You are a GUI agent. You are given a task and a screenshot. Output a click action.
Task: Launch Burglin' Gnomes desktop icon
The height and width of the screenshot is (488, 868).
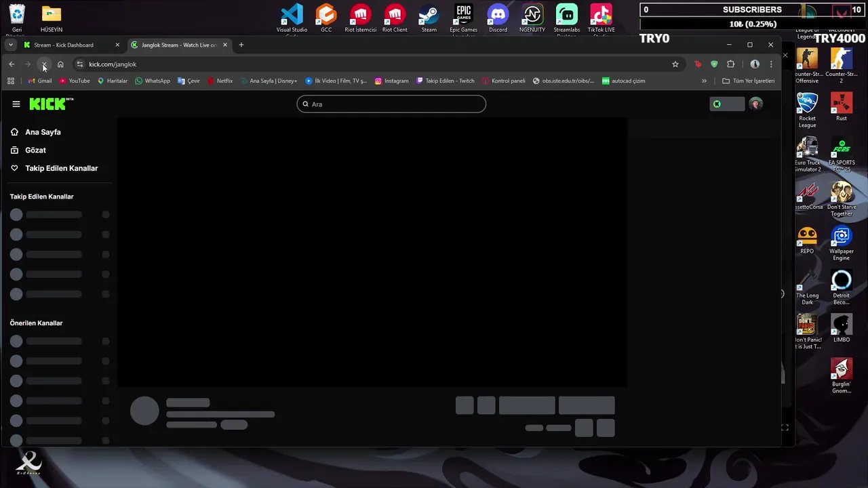coord(842,376)
